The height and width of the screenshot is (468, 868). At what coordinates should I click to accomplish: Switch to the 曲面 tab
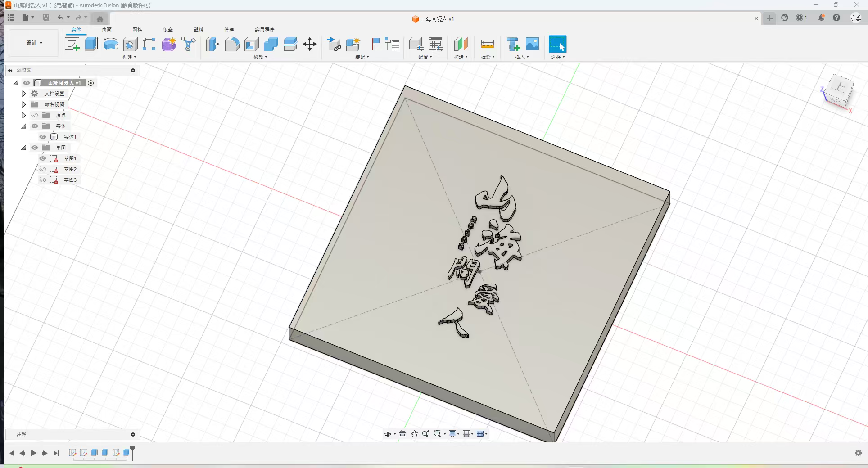click(107, 30)
